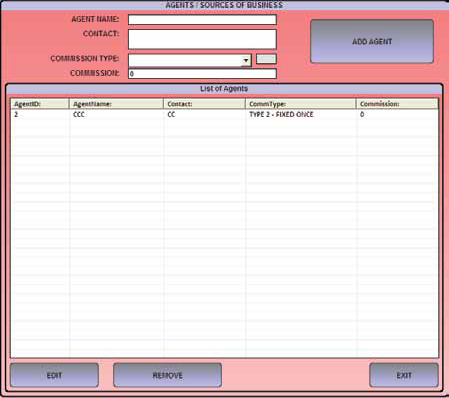Click the EXIT button
Viewport: 449px width, 398px height.
pyautogui.click(x=404, y=375)
